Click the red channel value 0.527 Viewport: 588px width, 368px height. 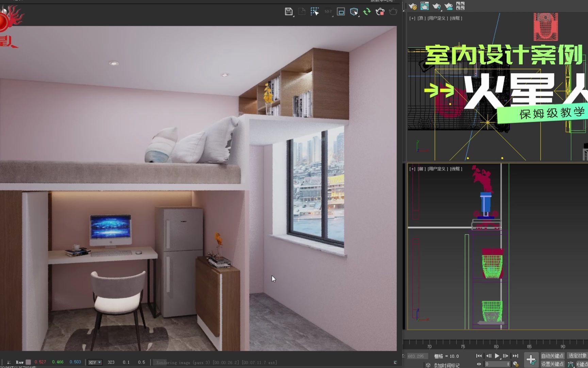click(40, 362)
